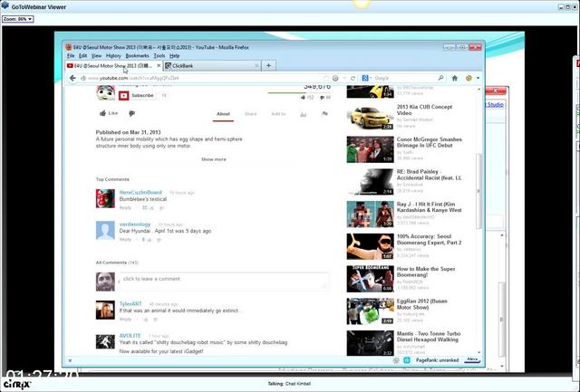Like the video with thumbs-up button
The height and width of the screenshot is (392, 580).
pos(109,113)
